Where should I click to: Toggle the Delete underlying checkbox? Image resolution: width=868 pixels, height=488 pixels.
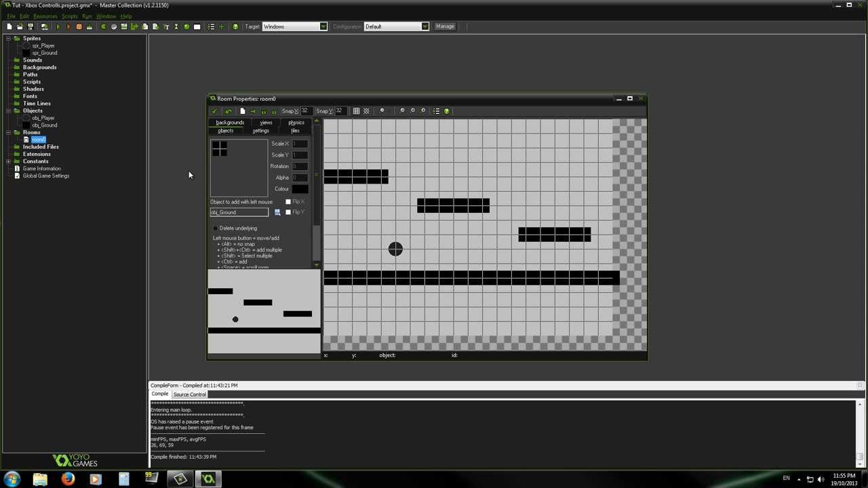pyautogui.click(x=216, y=228)
